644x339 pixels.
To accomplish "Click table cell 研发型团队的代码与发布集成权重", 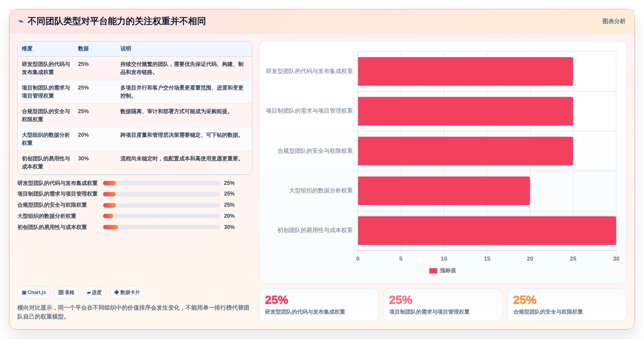I will pos(46,68).
